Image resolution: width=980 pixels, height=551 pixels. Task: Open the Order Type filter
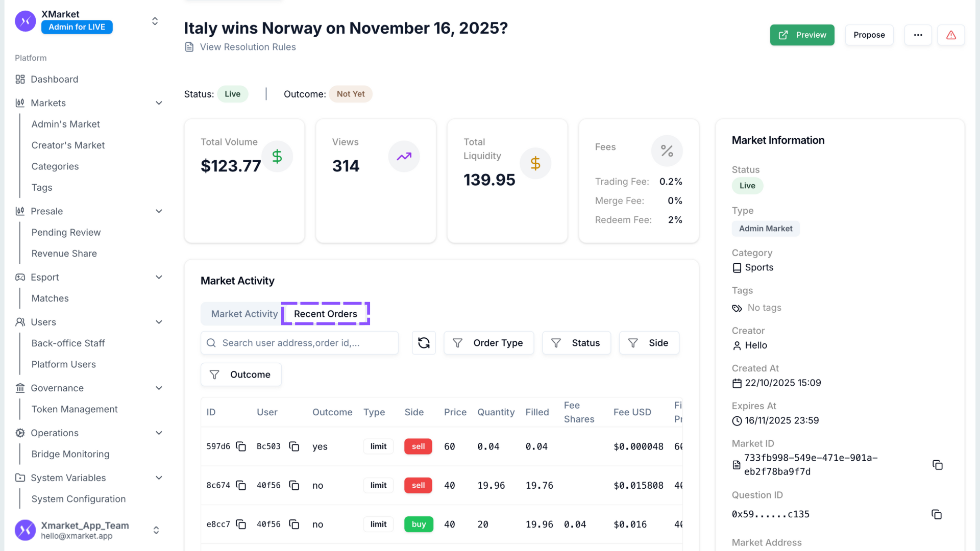pyautogui.click(x=488, y=343)
